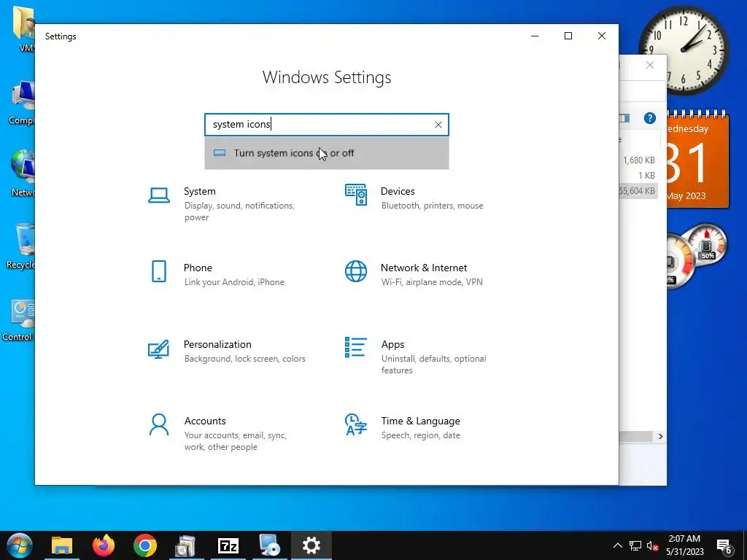Image resolution: width=747 pixels, height=560 pixels.
Task: Click 'Bluetooth, printers, mouse' description
Action: point(432,206)
